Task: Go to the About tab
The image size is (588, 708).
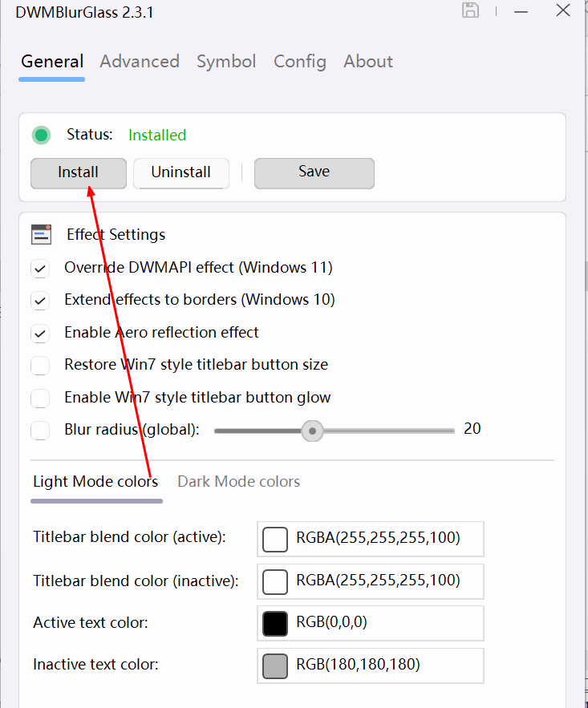Action: [x=368, y=62]
